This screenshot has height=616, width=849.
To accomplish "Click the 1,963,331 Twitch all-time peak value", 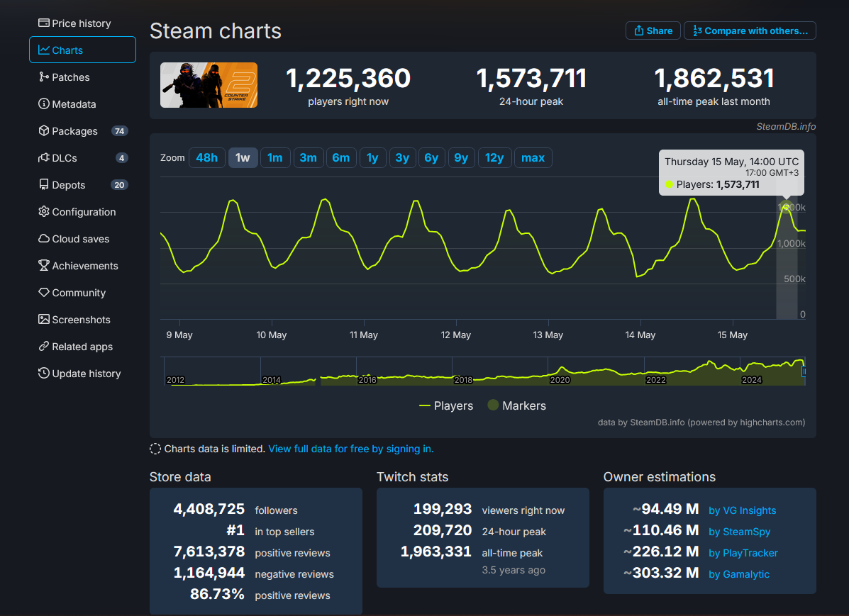I will [436, 551].
